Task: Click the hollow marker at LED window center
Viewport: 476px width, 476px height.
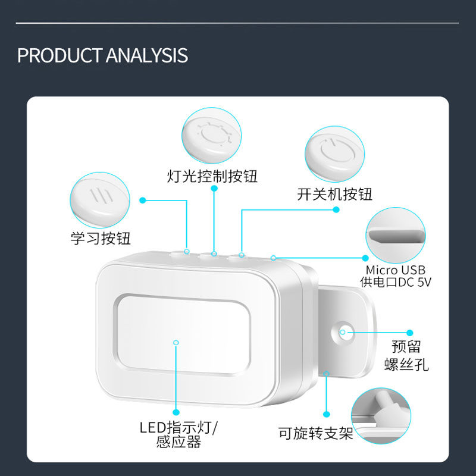Action: 176,343
